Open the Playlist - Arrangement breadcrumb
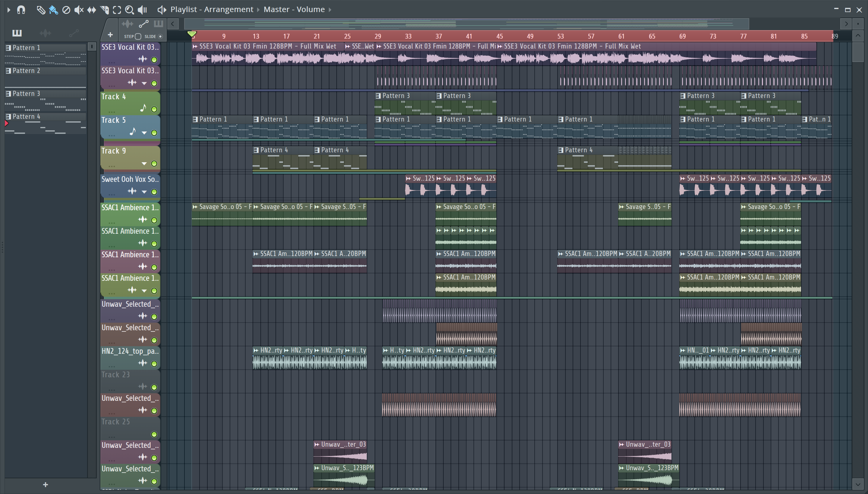This screenshot has height=494, width=868. (212, 10)
